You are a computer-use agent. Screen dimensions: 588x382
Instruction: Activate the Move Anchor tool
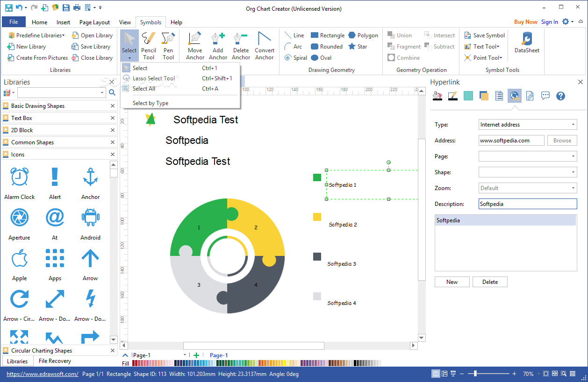click(x=195, y=46)
